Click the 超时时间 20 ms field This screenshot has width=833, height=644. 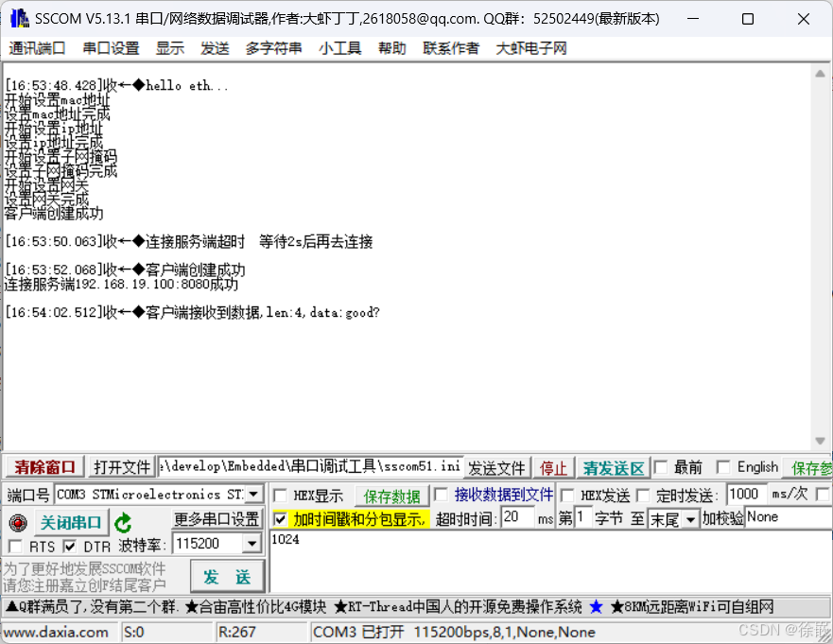tap(518, 517)
